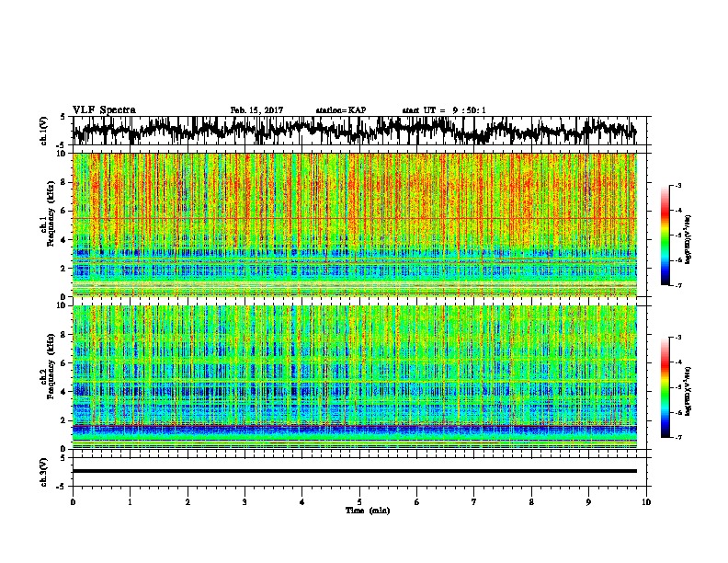Image resolution: width=728 pixels, height=563 pixels.
Task: Click time axis tick label "4"
Action: (301, 502)
